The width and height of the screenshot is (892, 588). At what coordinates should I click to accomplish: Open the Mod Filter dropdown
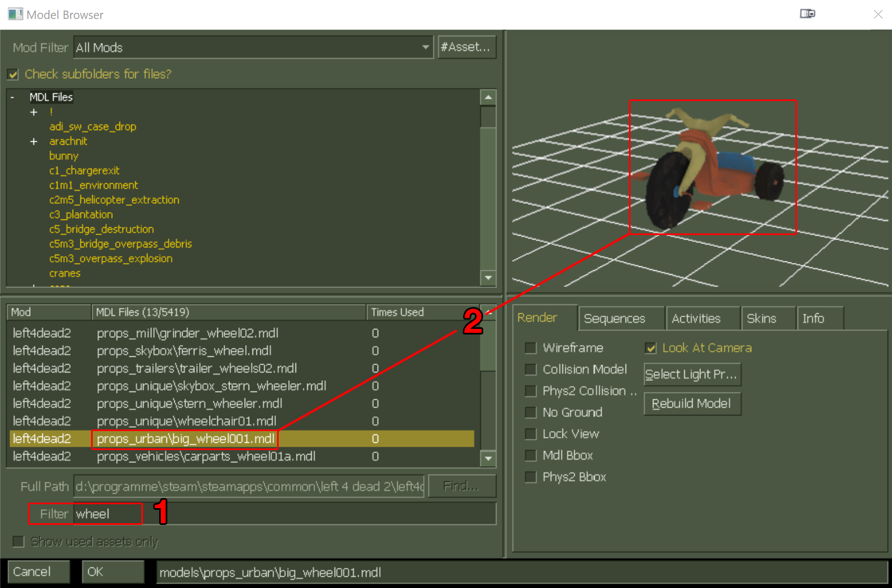click(254, 47)
